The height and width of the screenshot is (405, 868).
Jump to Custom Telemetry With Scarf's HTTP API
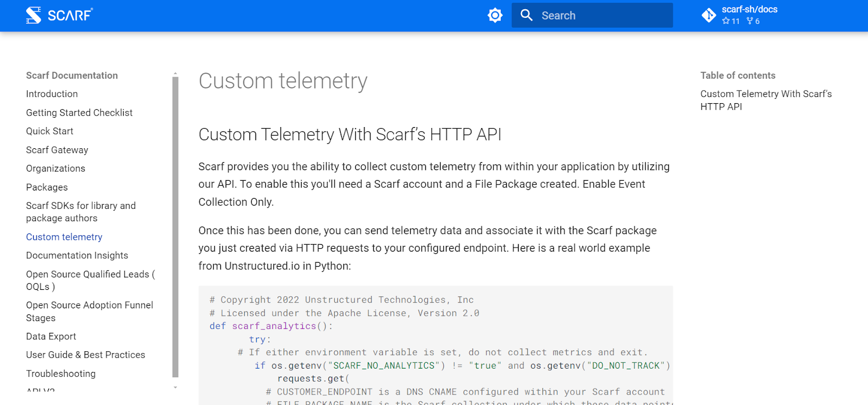tap(765, 100)
